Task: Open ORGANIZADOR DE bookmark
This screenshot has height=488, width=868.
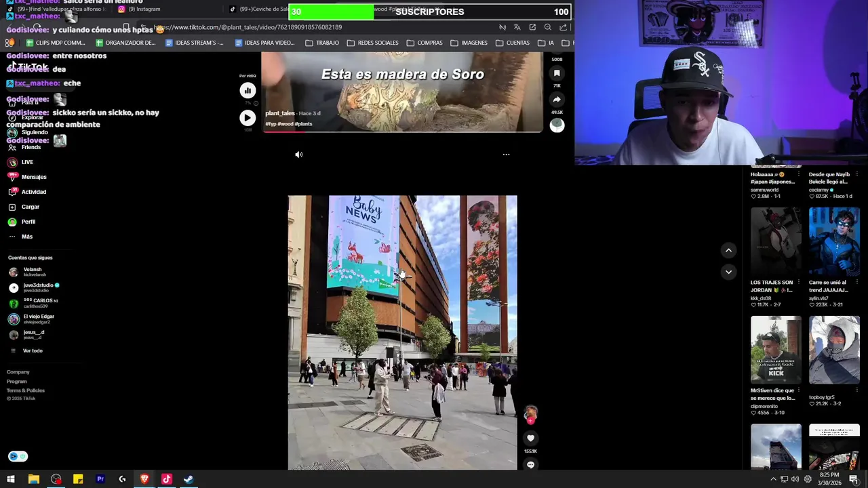Action: 125,43
